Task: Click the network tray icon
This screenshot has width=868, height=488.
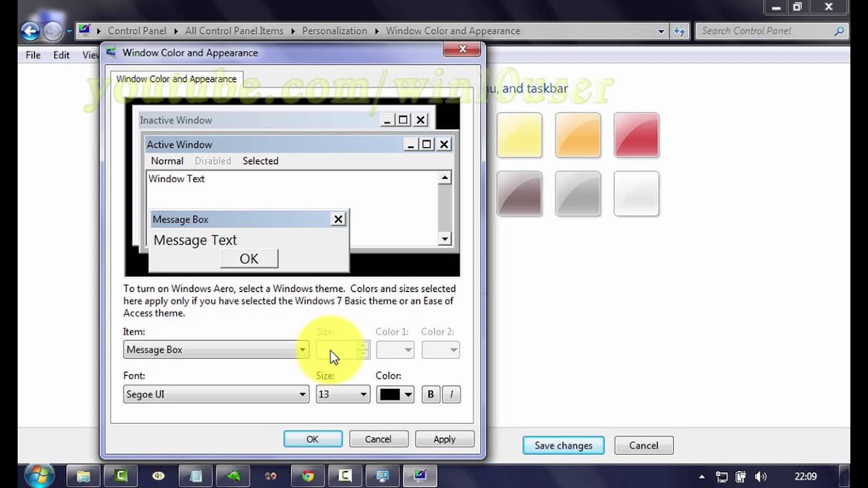Action: click(722, 476)
